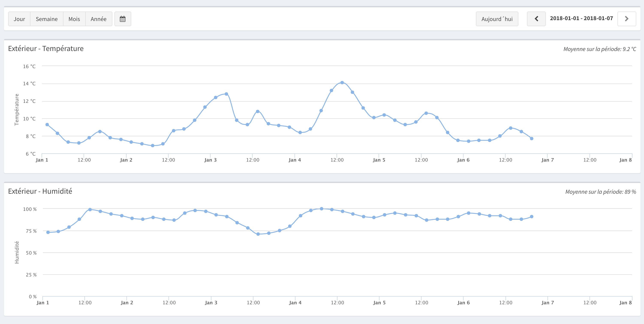Click the last humidity data point before Jan 7
The width and height of the screenshot is (644, 324).
pos(531,217)
